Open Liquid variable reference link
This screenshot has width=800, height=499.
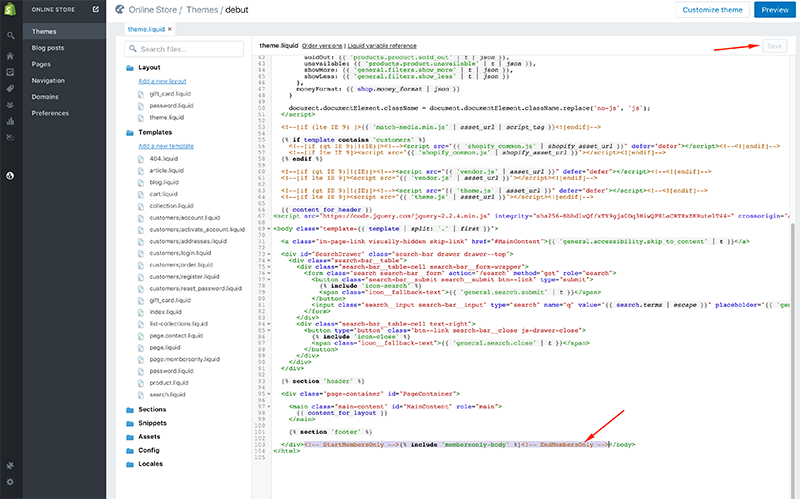pos(382,46)
